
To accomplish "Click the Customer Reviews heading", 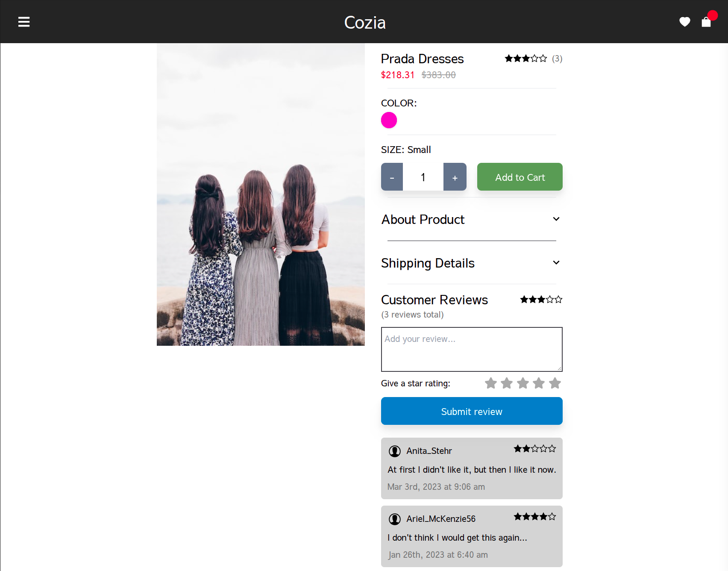I will click(434, 300).
